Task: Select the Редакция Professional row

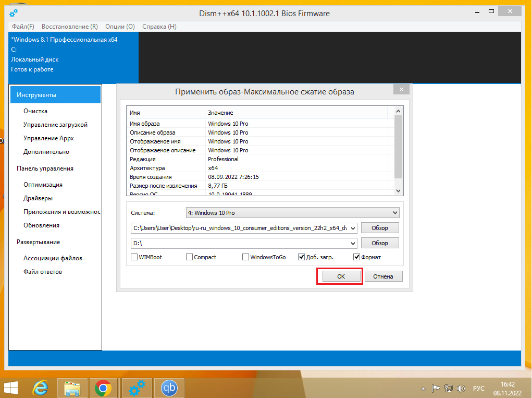Action: (260, 159)
